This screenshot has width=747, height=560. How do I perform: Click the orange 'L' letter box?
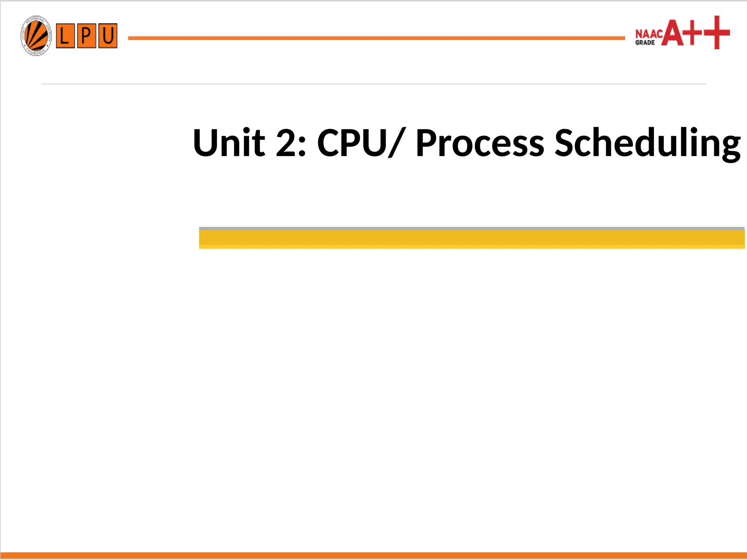[65, 36]
